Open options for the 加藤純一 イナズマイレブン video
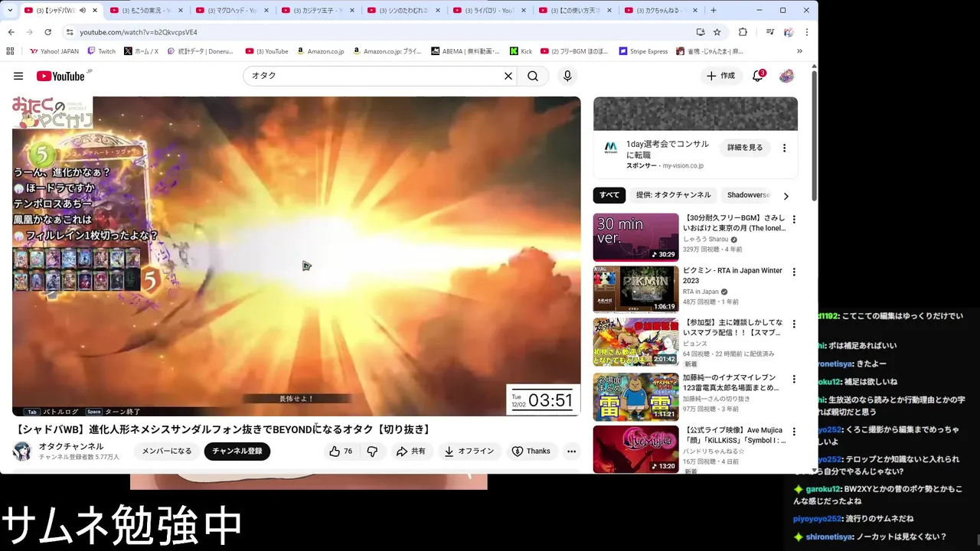980x551 pixels. pyautogui.click(x=794, y=379)
